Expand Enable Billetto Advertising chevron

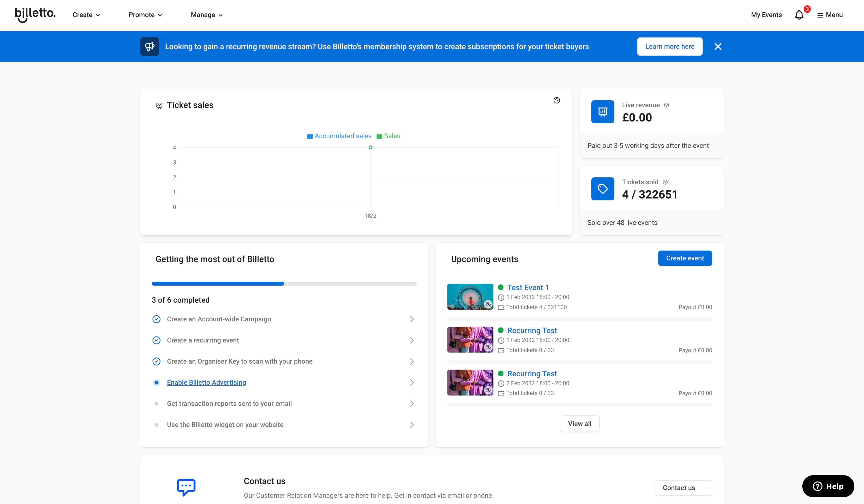coord(412,383)
